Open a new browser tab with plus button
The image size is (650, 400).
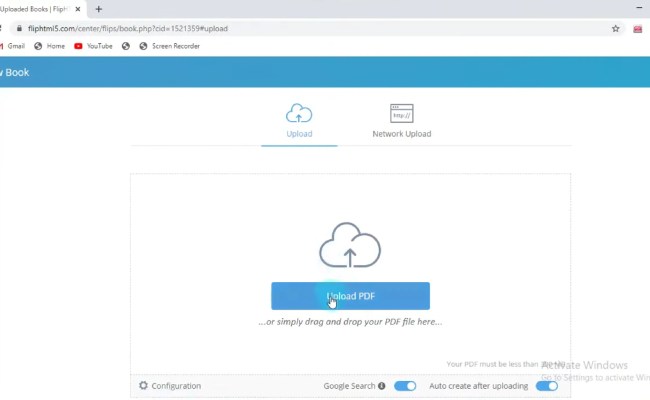[x=98, y=9]
